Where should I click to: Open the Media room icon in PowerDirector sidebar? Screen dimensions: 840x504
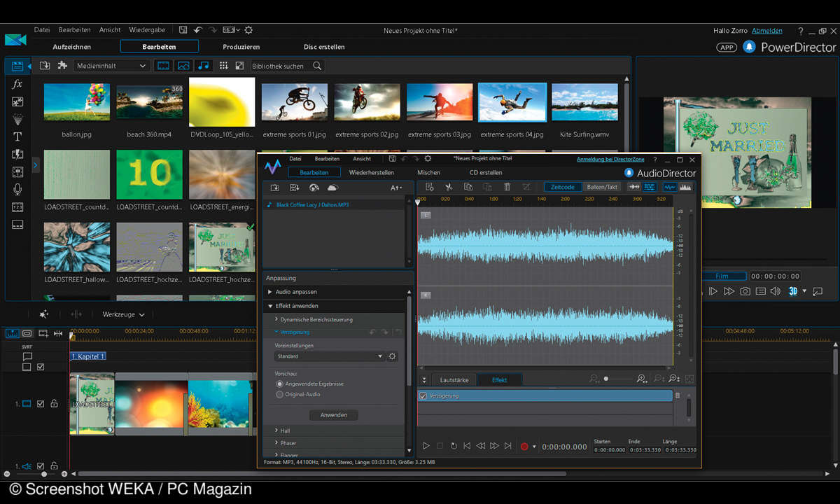pos(17,66)
